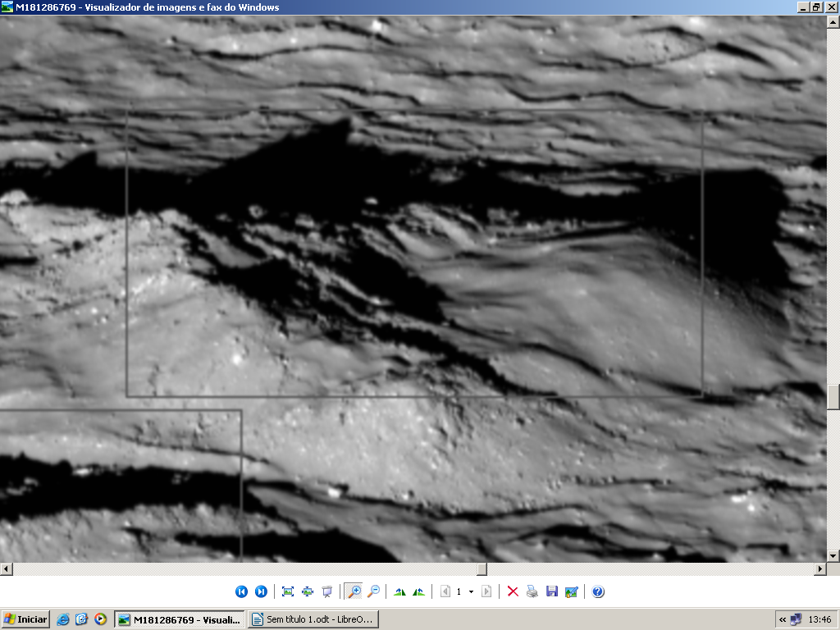
Task: Click the horizontal scrollbar thumb
Action: (x=482, y=569)
